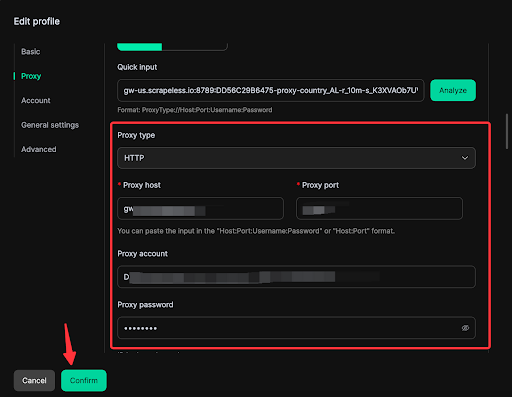Focus the Proxy host field
The image size is (512, 397).
[x=200, y=209]
